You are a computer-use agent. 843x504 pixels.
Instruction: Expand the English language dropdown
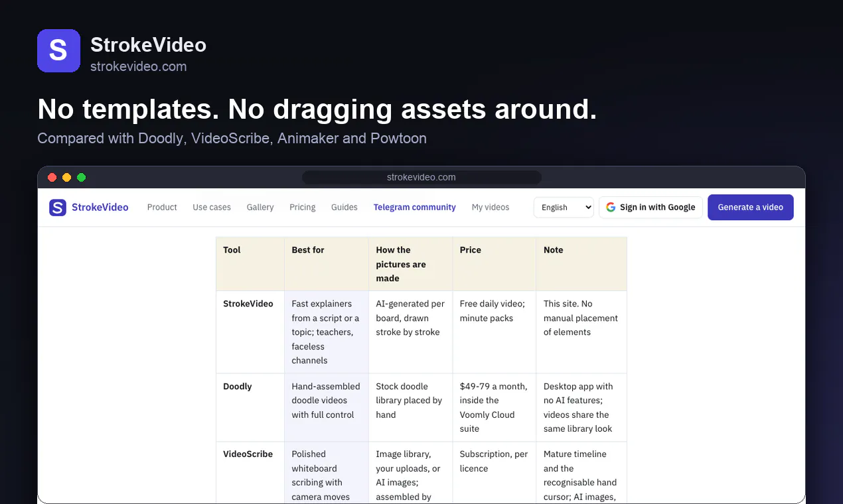pos(564,208)
